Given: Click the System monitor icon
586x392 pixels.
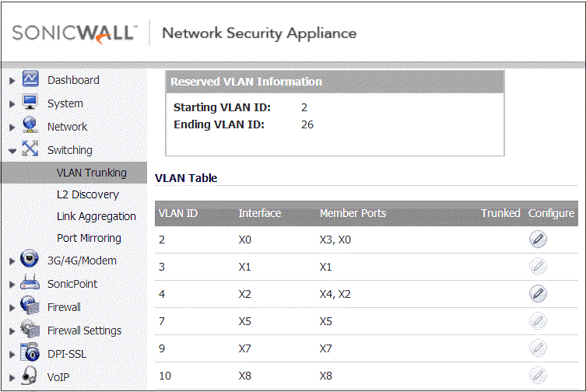Looking at the screenshot, I should pos(30,102).
